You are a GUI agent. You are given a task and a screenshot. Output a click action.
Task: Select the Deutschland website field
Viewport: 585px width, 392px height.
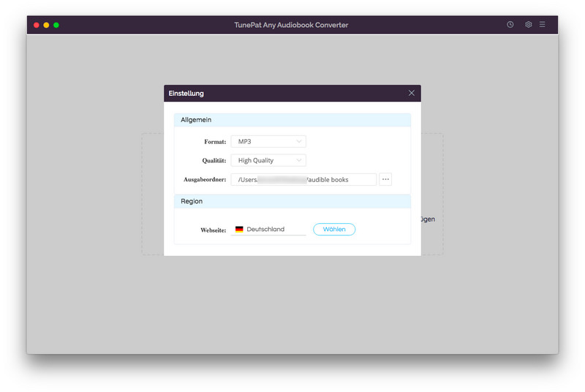tap(268, 230)
